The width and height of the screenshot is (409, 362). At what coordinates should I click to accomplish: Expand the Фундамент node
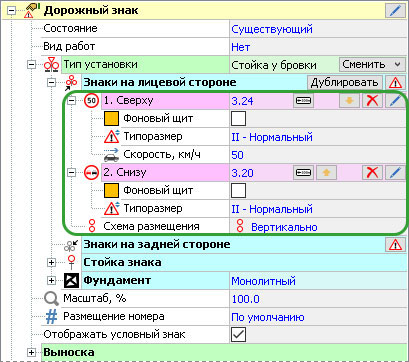tap(51, 280)
